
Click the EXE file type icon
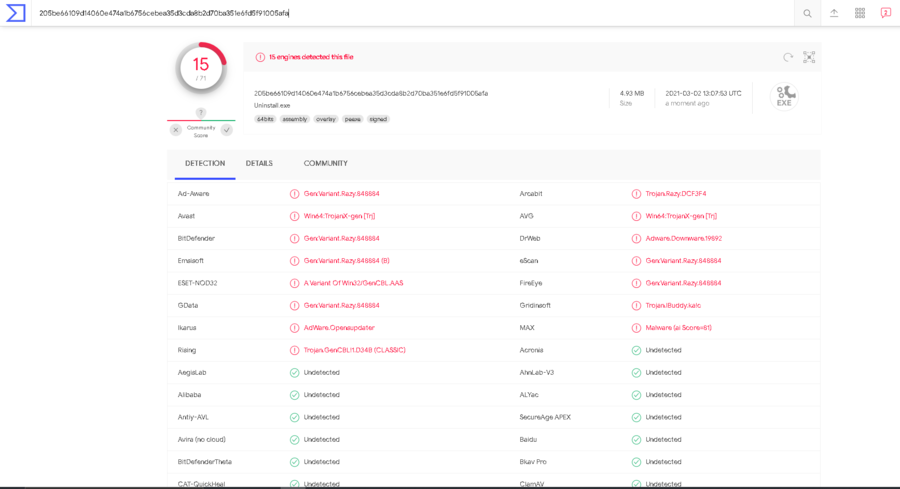[x=784, y=96]
